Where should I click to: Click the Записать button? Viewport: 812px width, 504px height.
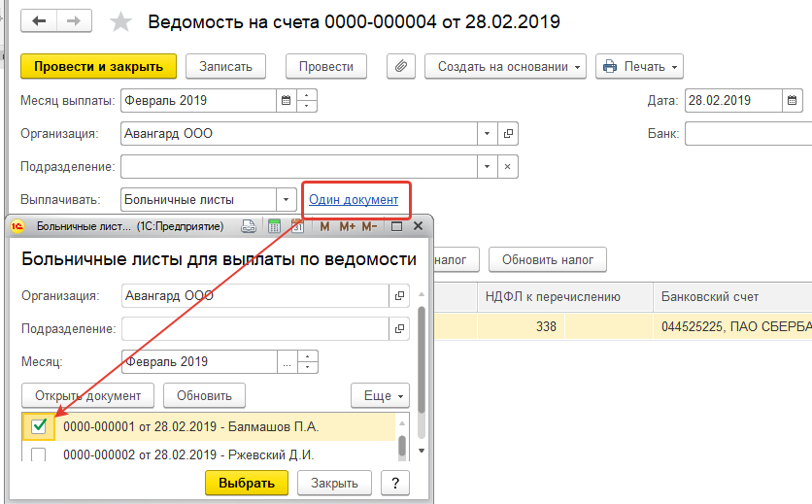pos(225,67)
